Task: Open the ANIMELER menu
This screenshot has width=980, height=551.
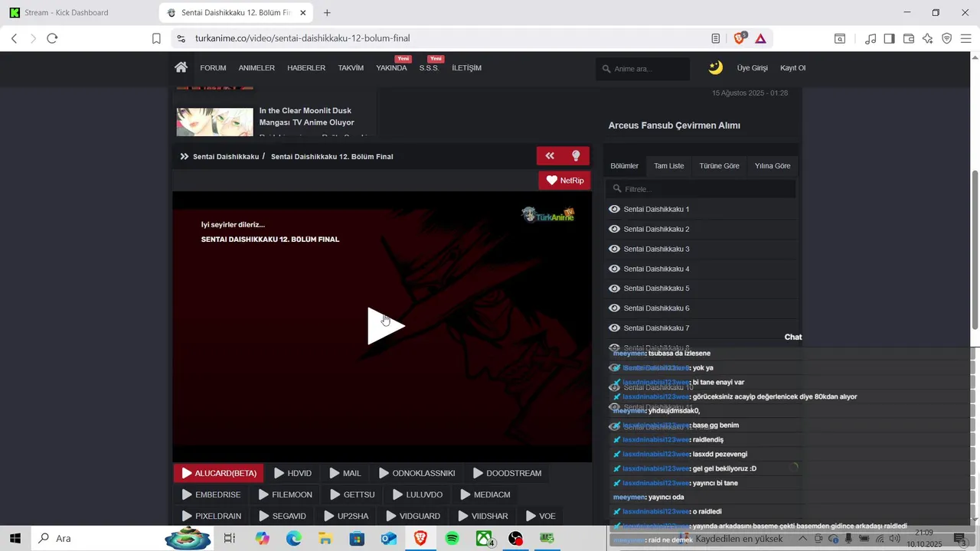Action: click(x=256, y=68)
